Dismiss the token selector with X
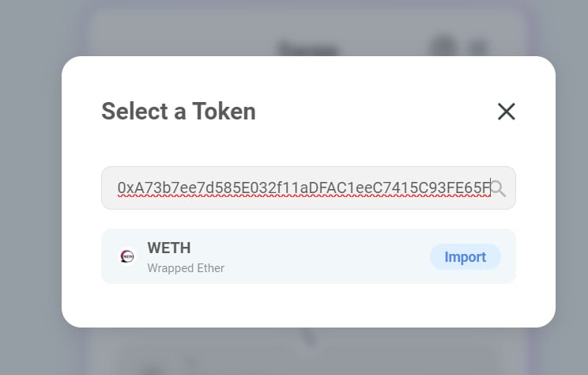The width and height of the screenshot is (588, 375). pos(507,112)
